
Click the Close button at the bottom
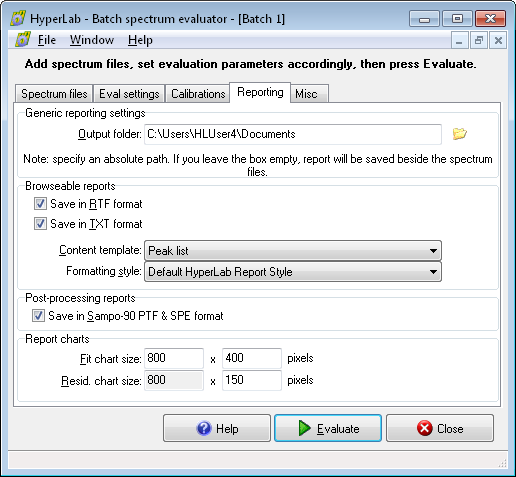(x=440, y=428)
